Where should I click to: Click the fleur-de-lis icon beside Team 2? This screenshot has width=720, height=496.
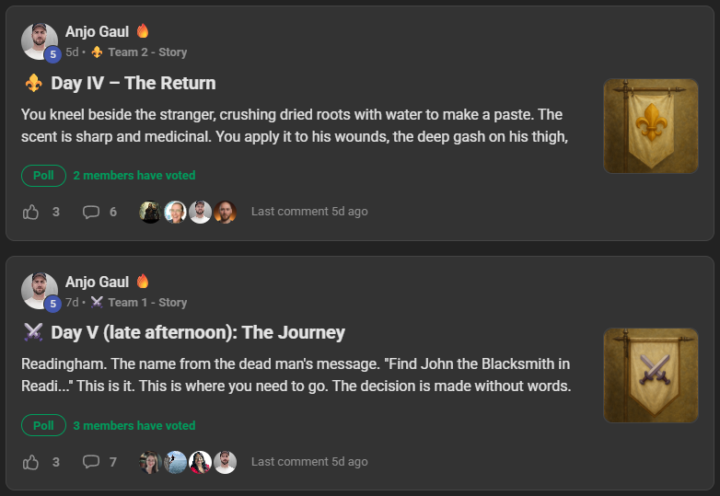[97, 52]
